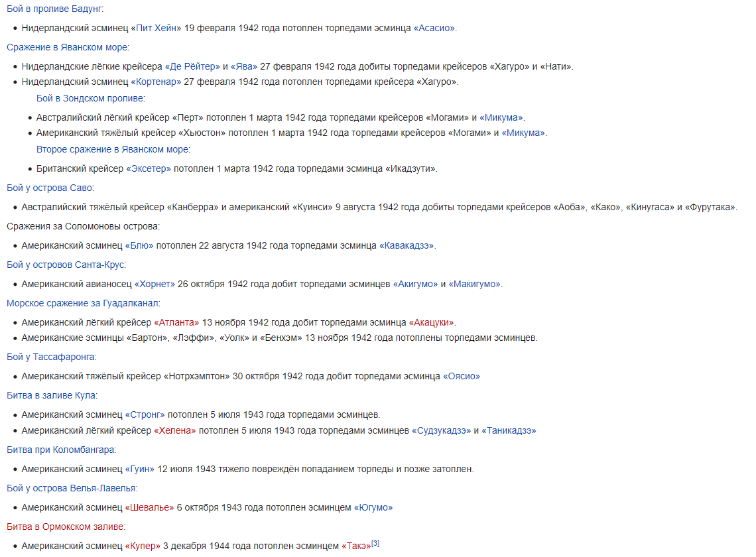Open the «Кавакадзэ» destroyer link
756x557 pixels.
point(407,246)
